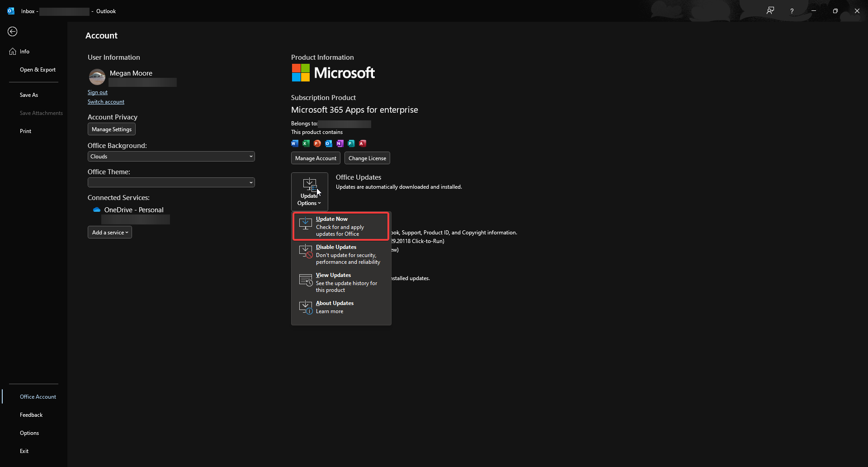Viewport: 868px width, 467px height.
Task: Click the OneNote app icon
Action: point(340,143)
